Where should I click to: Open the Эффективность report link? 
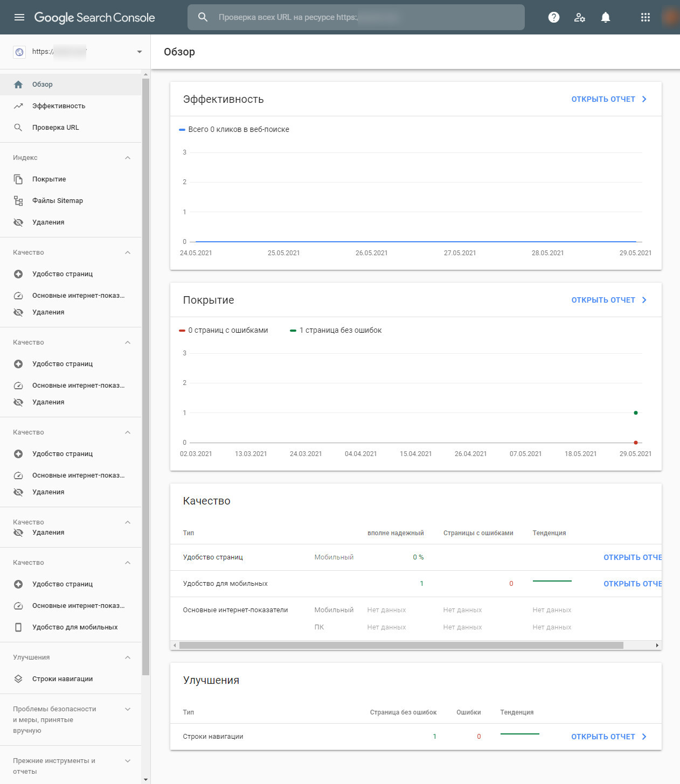(608, 99)
